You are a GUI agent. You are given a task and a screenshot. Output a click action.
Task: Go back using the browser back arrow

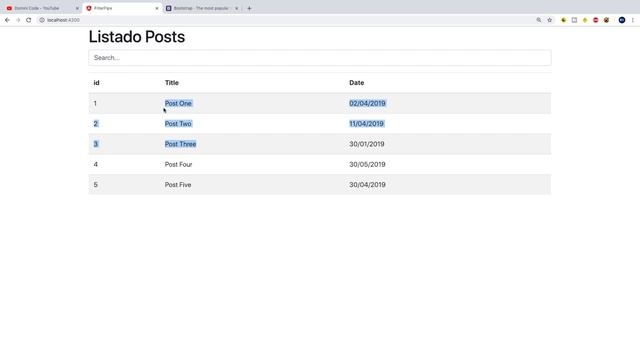[7, 20]
